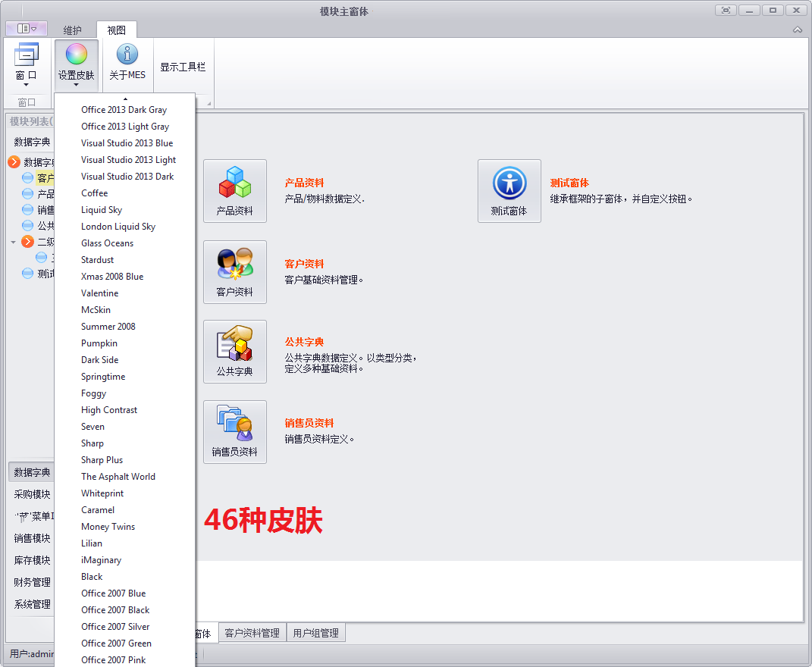Open 关于MES info icon

point(127,54)
